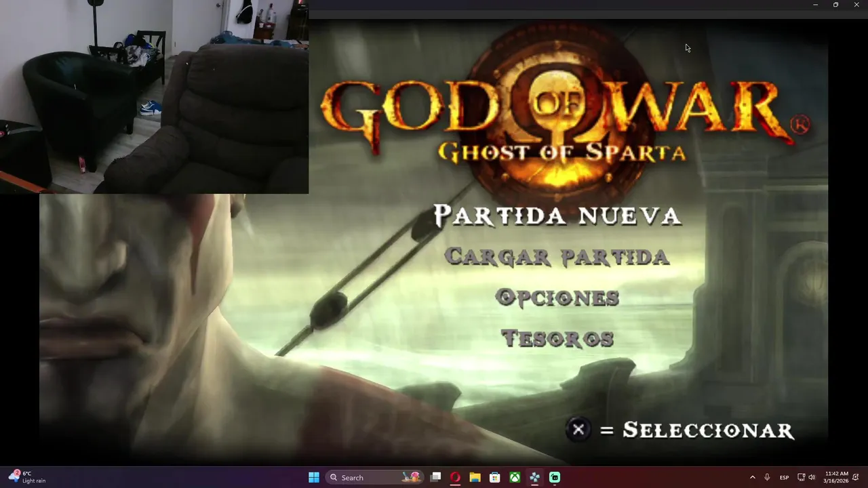The width and height of the screenshot is (868, 488).
Task: Choose Cargar Partida from game menu
Action: [x=557, y=257]
